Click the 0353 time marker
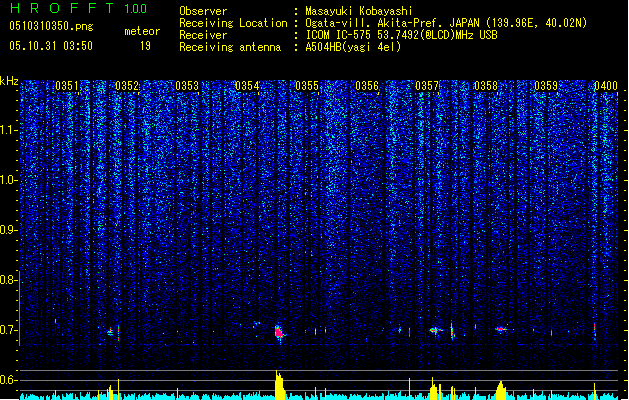629x400 pixels. pos(187,86)
